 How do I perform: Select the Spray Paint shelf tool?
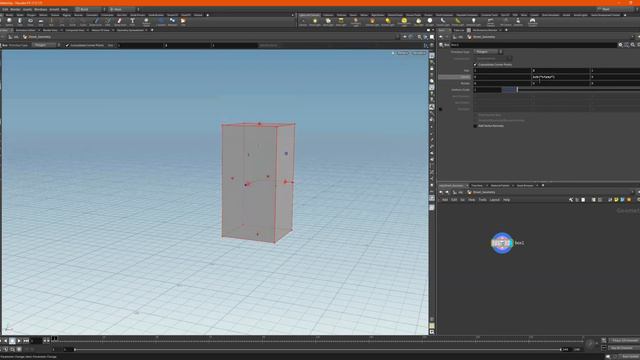tap(120, 22)
